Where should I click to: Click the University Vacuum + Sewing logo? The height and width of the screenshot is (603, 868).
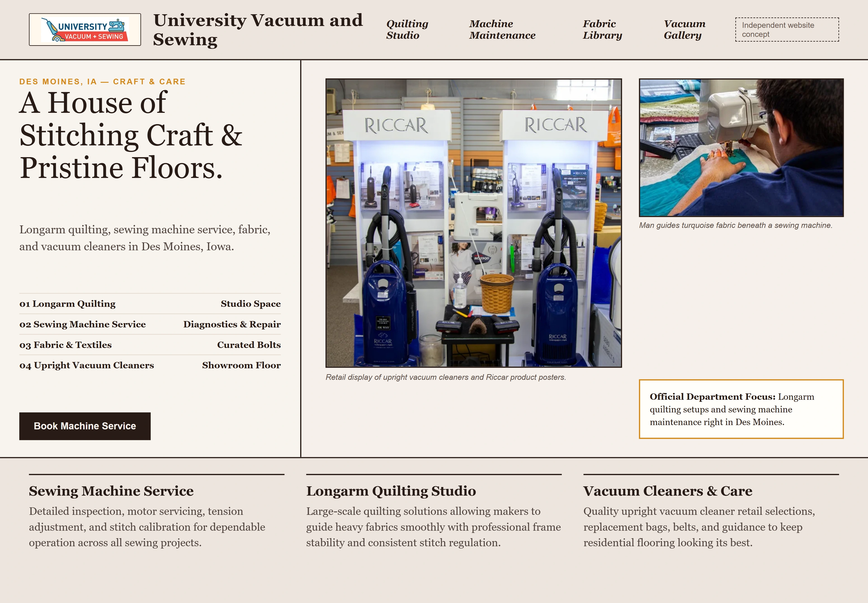pyautogui.click(x=85, y=29)
